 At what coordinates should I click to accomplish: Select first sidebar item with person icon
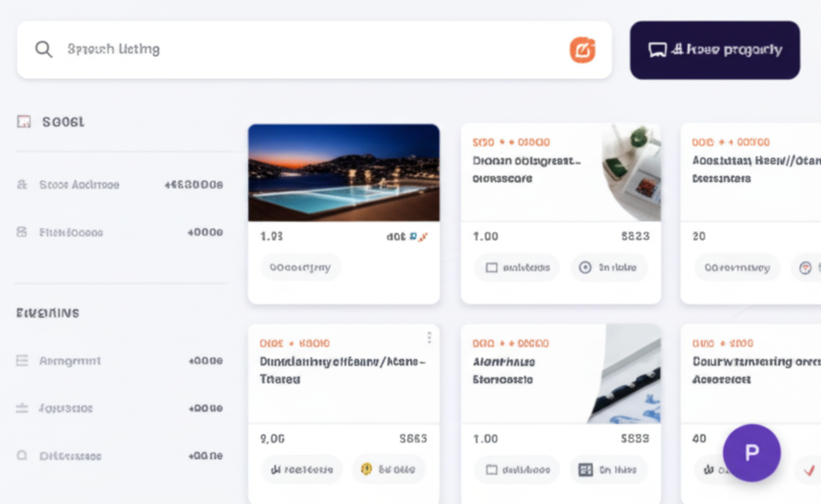pos(120,185)
